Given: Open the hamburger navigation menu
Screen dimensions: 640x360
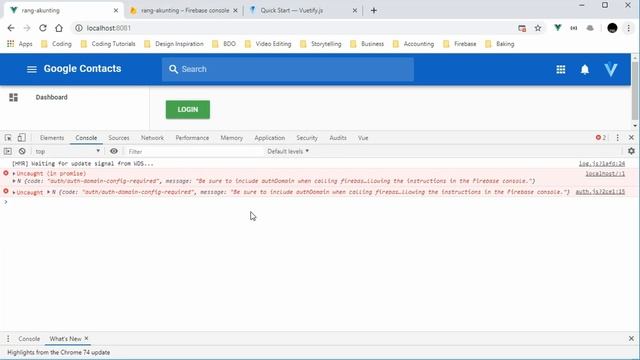Looking at the screenshot, I should click(31, 69).
